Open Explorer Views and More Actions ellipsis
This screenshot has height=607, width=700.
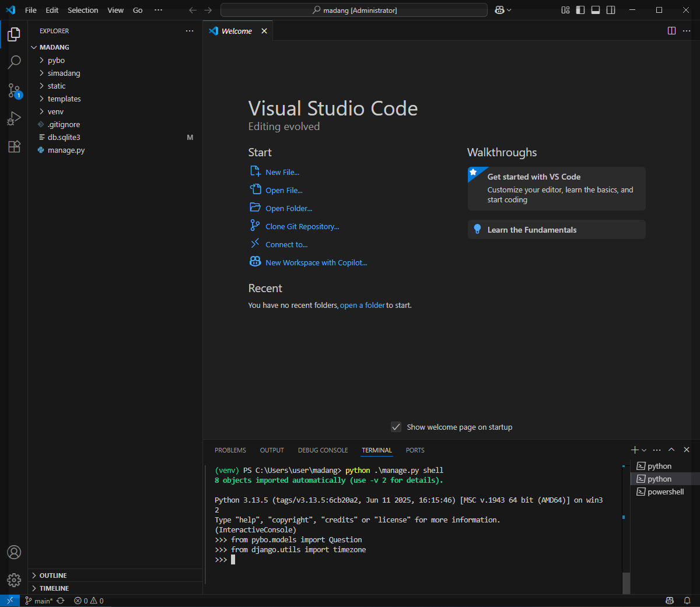coord(190,31)
